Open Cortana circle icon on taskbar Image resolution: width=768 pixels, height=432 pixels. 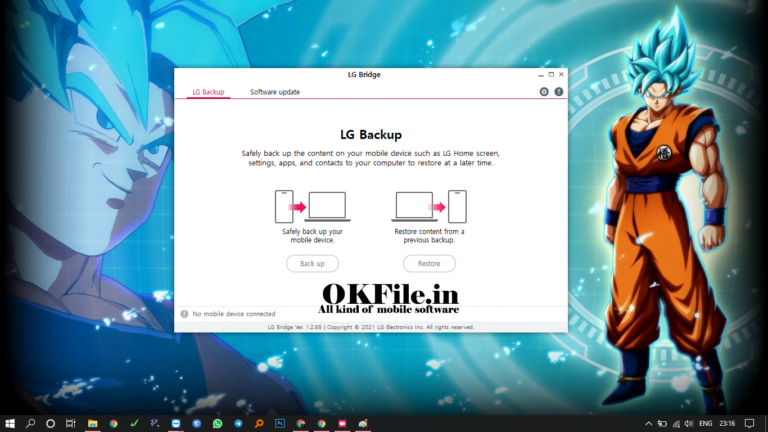point(50,424)
